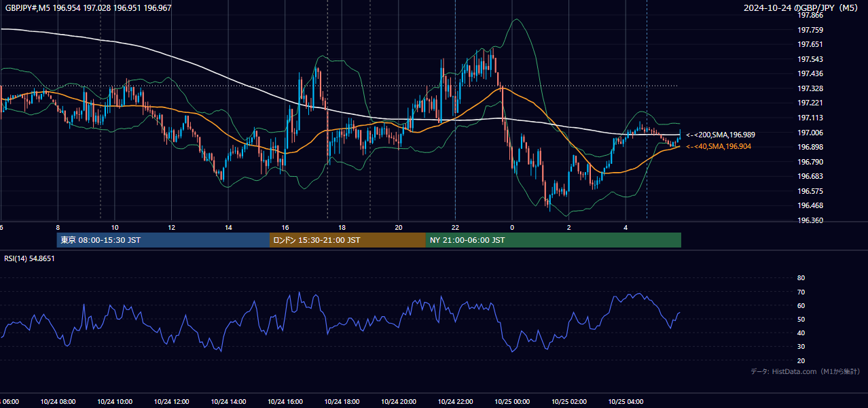Screen dimensions: 868x408
Task: Click the chart title '2024-10-24 のGBP/JPY (M5)'
Action: pyautogui.click(x=802, y=7)
